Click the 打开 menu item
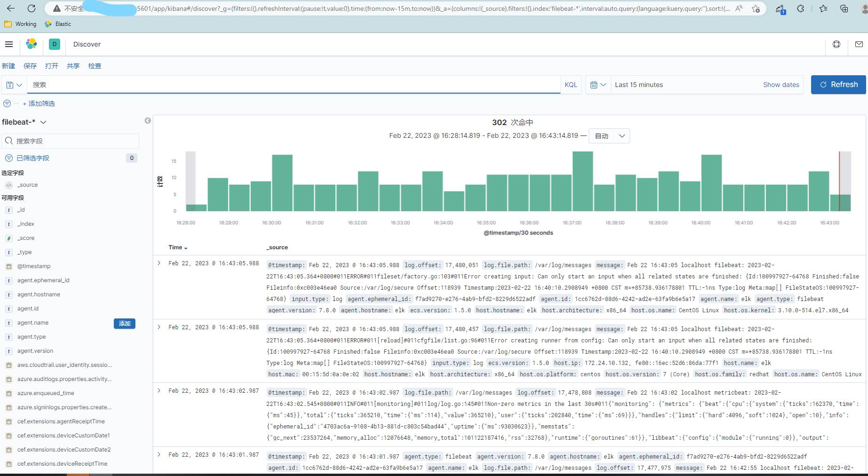Viewport: 868px width, 476px height. [x=52, y=66]
